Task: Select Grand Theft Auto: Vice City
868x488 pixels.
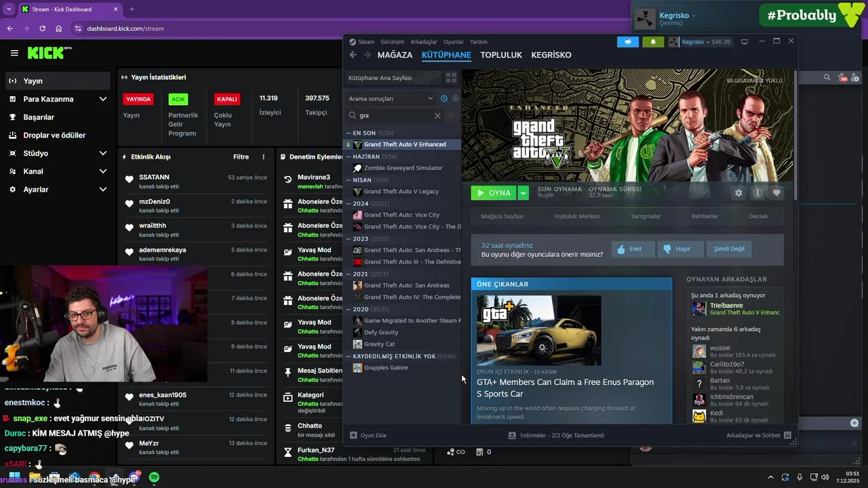Action: coord(401,215)
